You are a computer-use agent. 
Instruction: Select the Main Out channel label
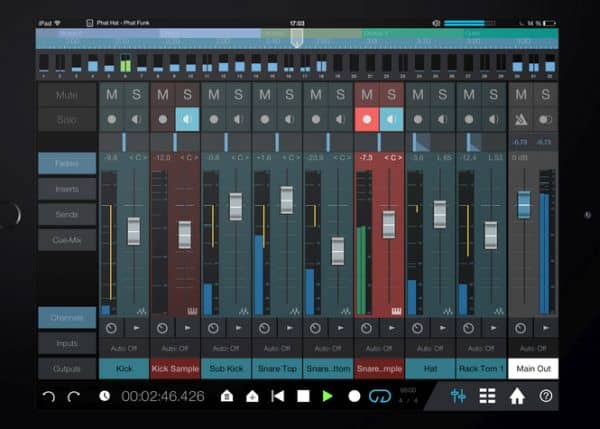[533, 369]
